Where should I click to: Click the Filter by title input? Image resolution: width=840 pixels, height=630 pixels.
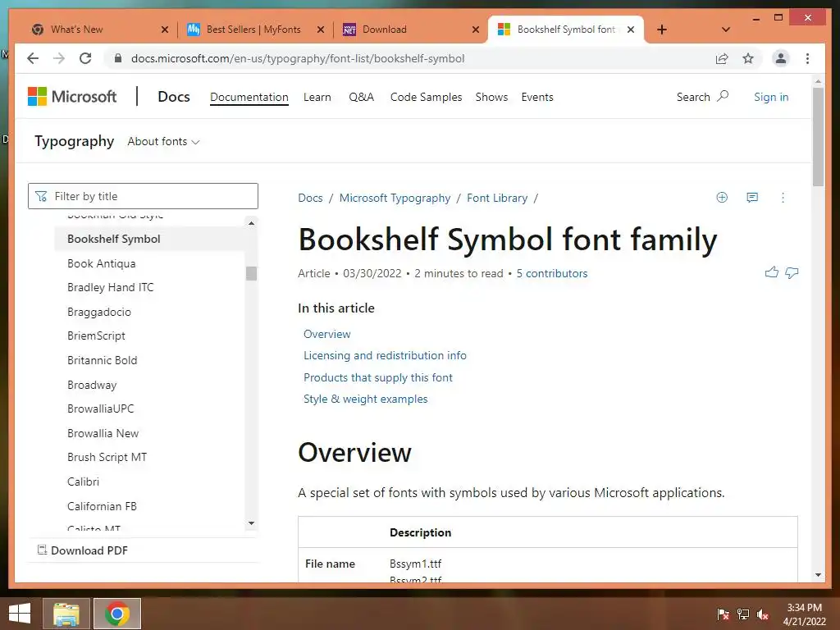point(143,196)
